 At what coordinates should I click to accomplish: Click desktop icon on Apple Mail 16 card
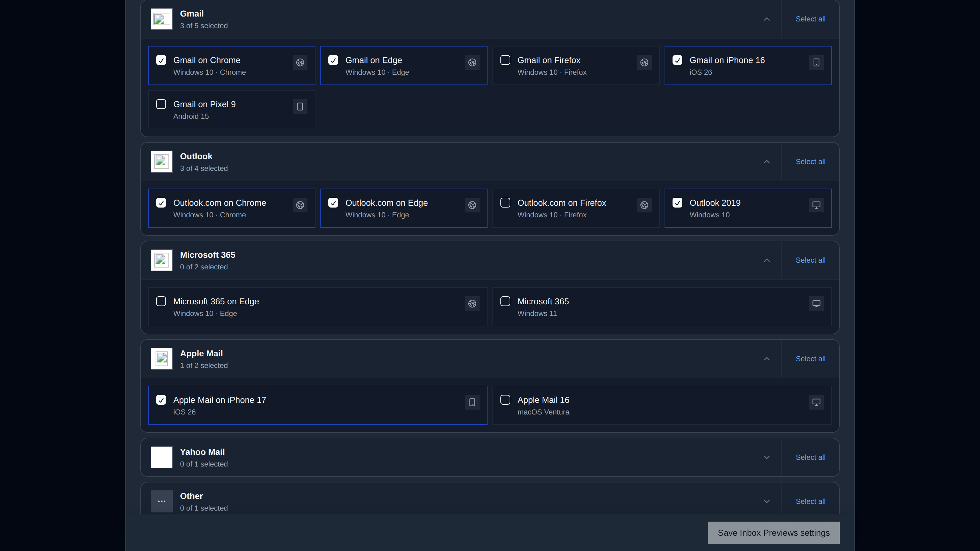[x=816, y=402]
